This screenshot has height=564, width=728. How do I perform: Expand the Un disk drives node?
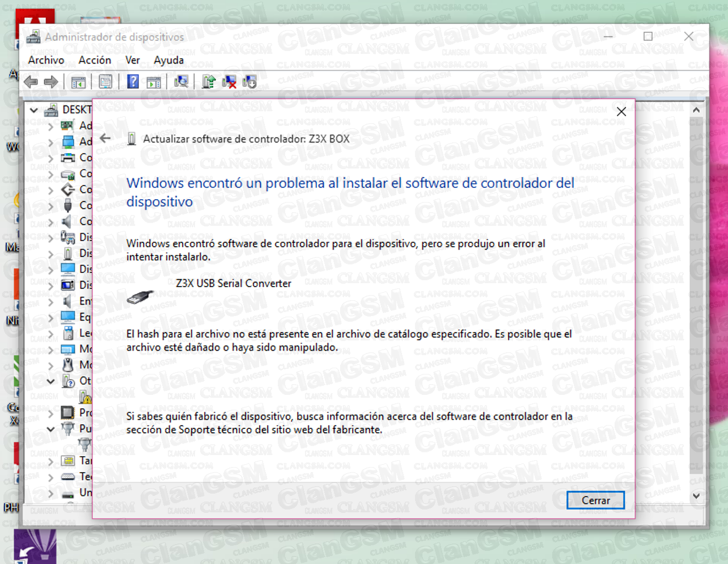coord(50,493)
